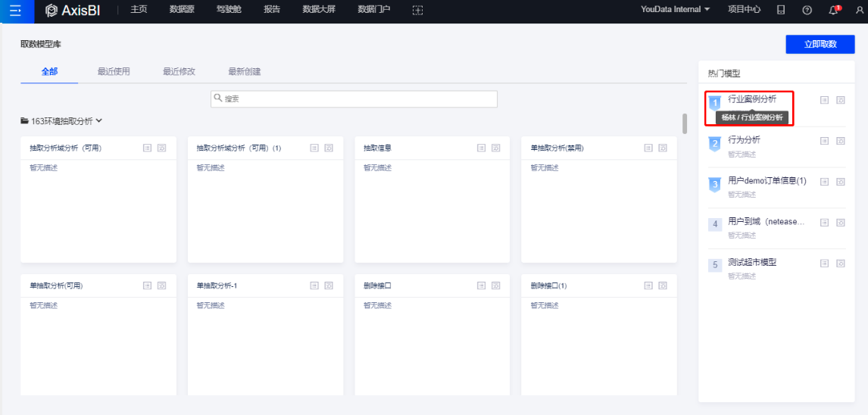Screen dimensions: 868x415
Task: Switch to the 全部 tab
Action: tap(49, 71)
